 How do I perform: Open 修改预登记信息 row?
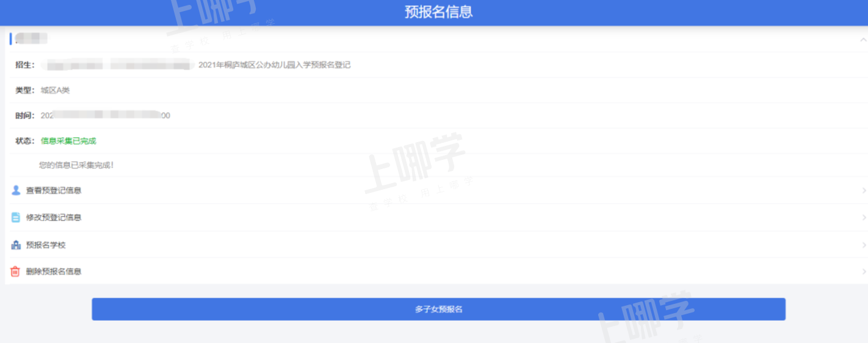[436, 217]
